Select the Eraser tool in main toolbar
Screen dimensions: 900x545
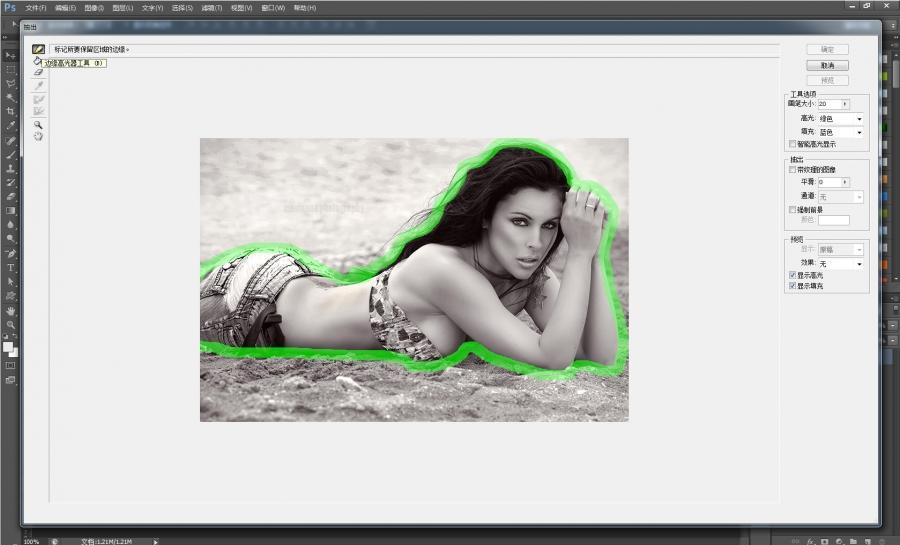[10, 197]
